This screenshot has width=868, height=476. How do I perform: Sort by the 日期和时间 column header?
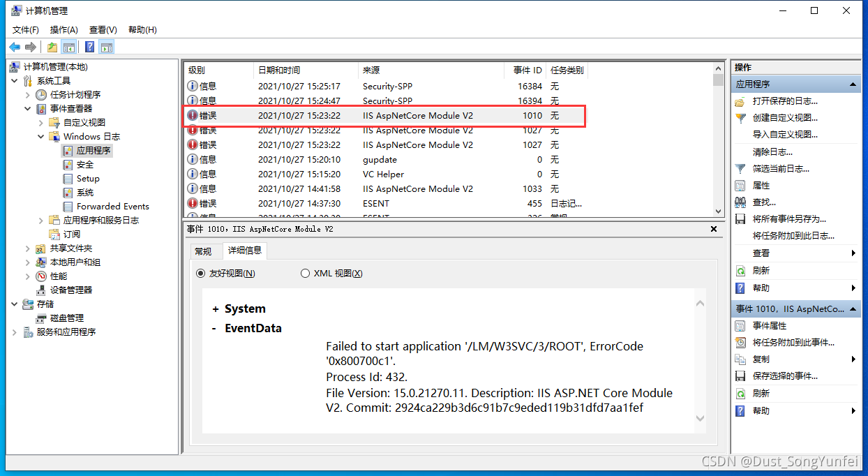pyautogui.click(x=306, y=70)
